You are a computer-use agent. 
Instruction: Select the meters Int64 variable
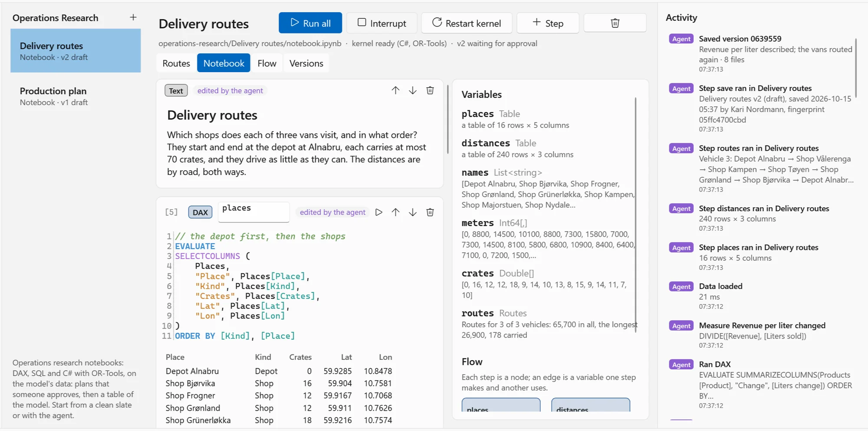point(549,239)
